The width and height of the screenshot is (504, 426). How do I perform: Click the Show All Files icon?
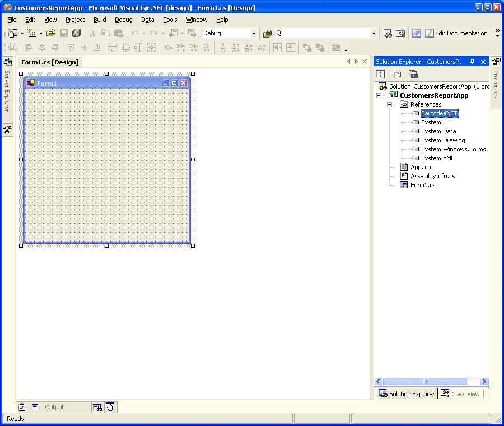coord(397,74)
